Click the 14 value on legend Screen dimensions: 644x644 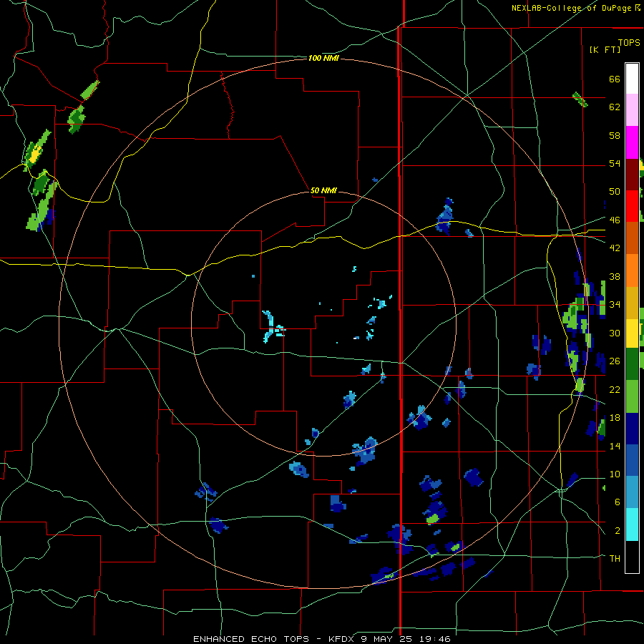click(x=615, y=446)
